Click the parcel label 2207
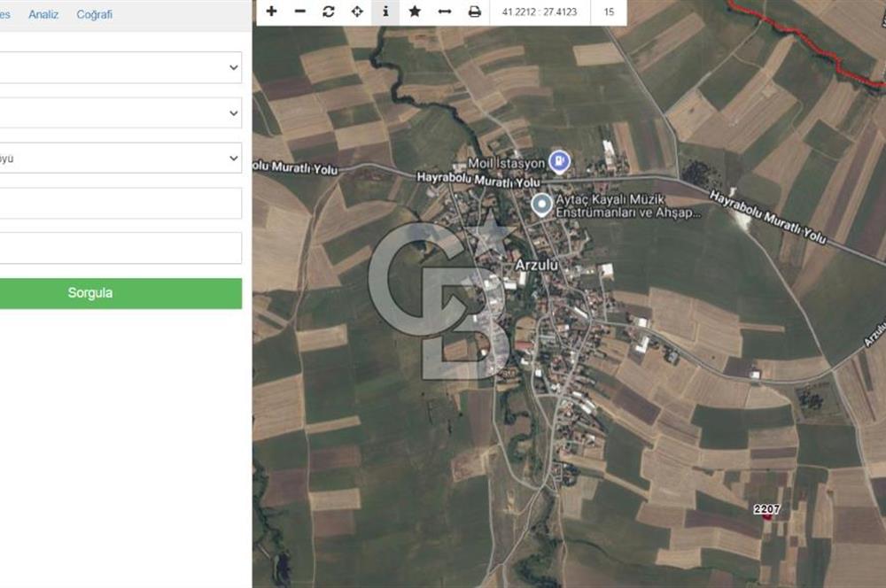 pyautogui.click(x=766, y=509)
